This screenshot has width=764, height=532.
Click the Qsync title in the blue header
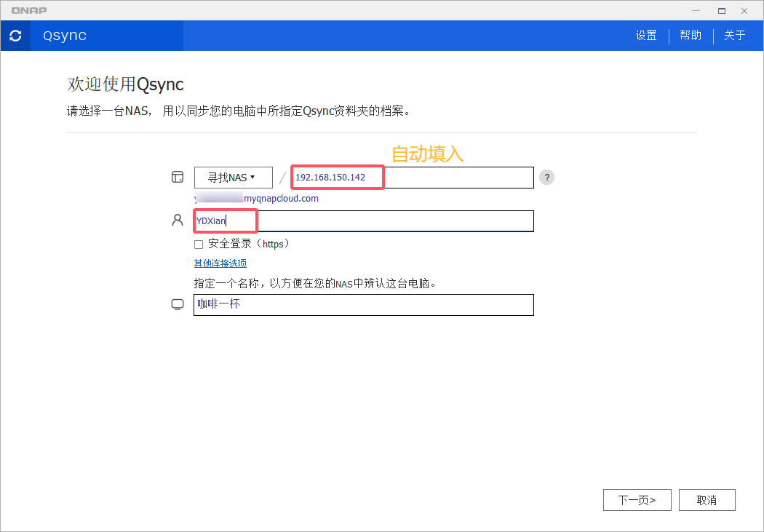[x=64, y=36]
